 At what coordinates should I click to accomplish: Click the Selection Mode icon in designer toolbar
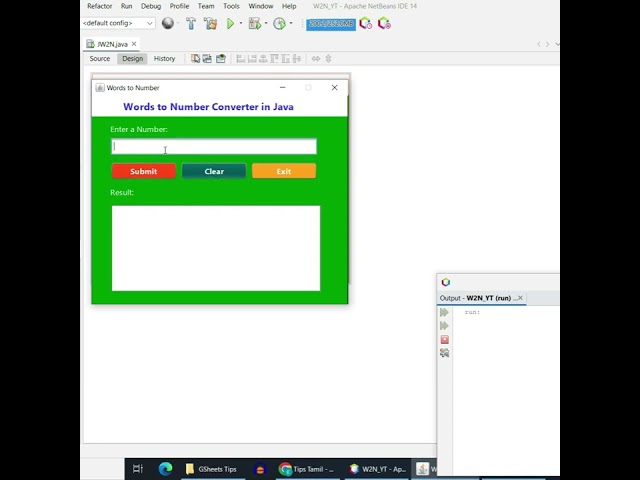(196, 58)
